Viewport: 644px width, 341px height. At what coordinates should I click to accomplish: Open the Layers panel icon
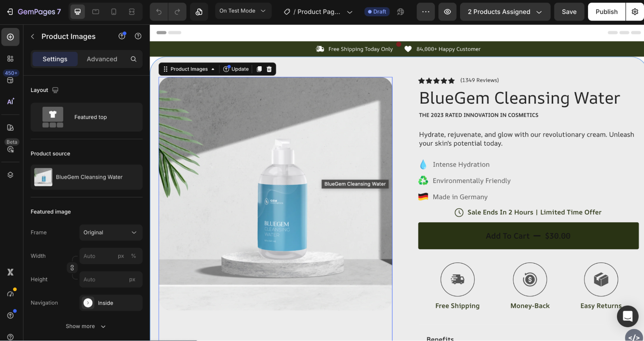click(x=10, y=175)
